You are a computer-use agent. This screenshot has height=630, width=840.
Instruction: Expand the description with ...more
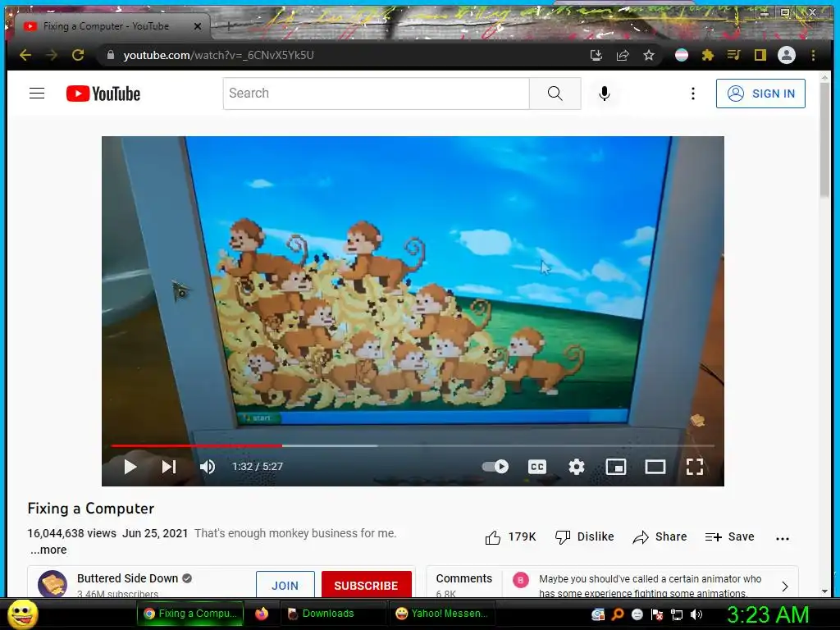[48, 550]
